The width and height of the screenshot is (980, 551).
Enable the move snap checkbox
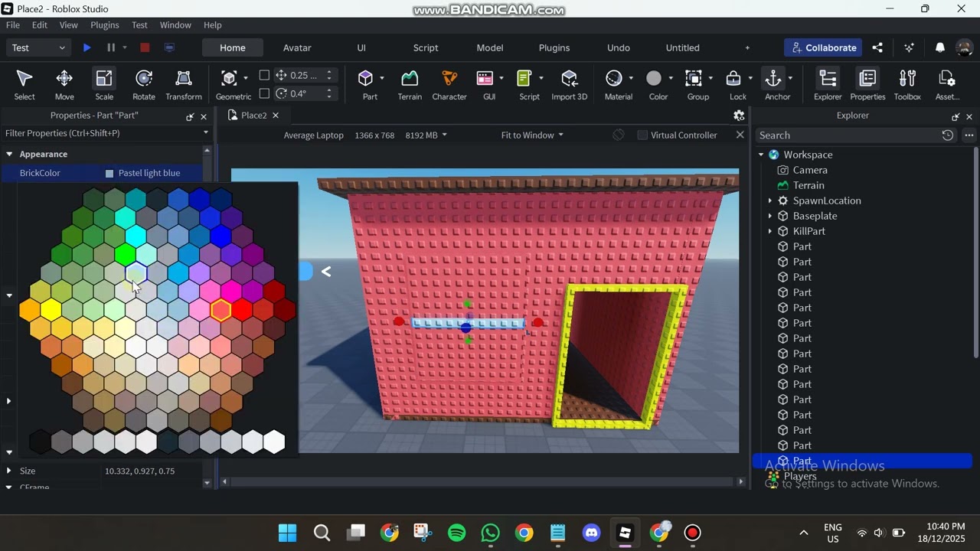click(264, 75)
